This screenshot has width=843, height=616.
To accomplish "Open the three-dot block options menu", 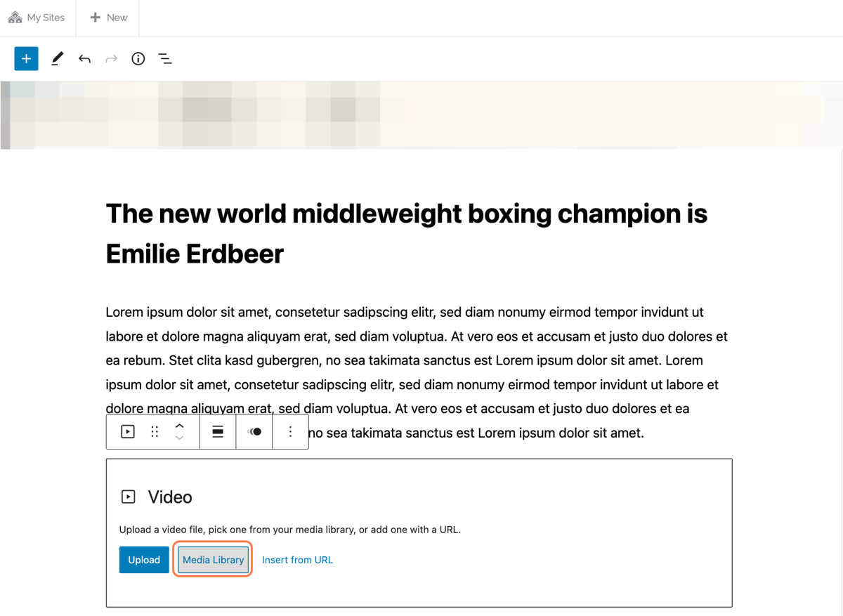I will (290, 432).
